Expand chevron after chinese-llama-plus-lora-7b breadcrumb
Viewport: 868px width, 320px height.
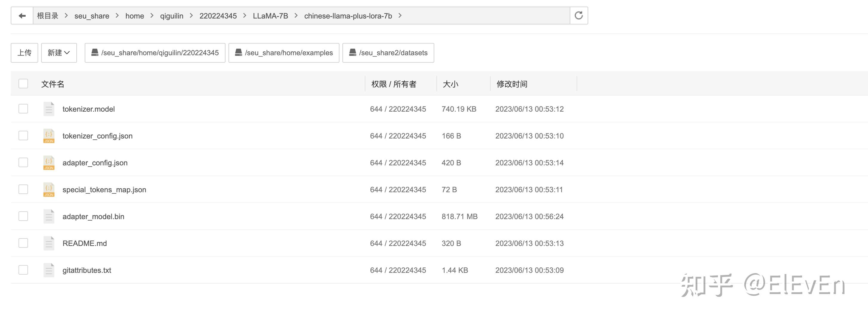pos(400,16)
